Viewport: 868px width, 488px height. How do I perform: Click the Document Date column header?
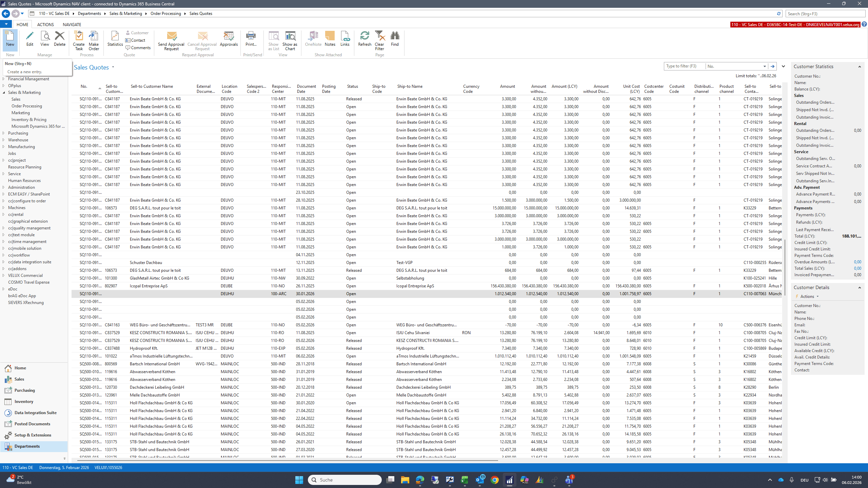coord(307,89)
